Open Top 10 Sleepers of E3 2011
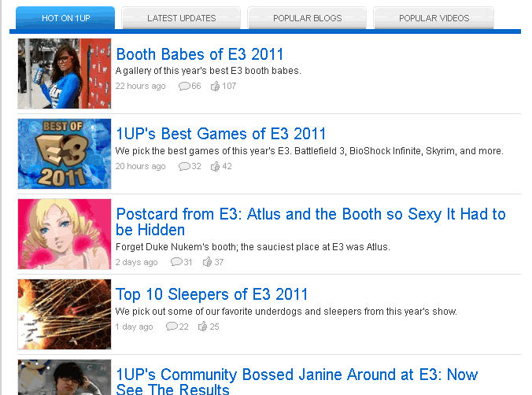The height and width of the screenshot is (395, 532). [212, 294]
